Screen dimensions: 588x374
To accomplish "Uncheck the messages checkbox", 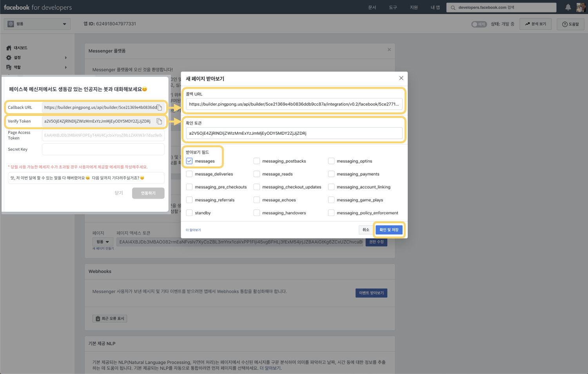I will coord(189,161).
